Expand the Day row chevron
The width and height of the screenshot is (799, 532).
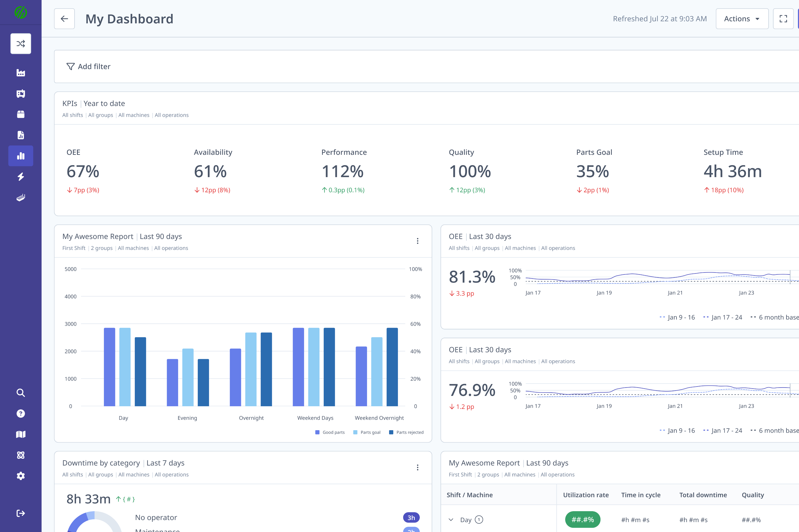coord(451,519)
